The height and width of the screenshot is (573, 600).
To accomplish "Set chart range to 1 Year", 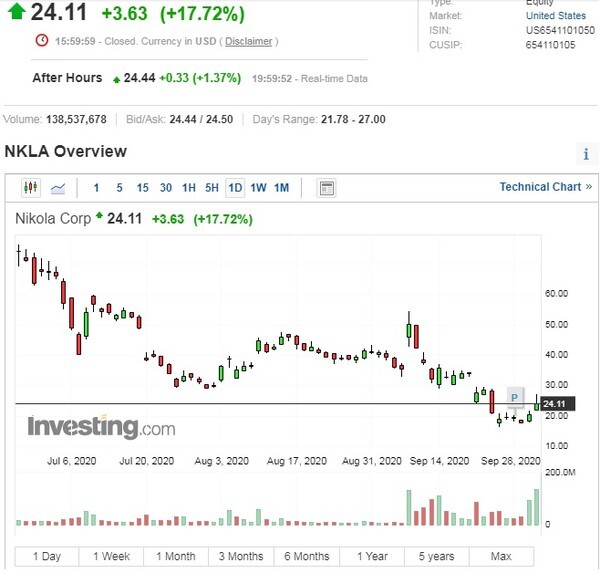I will [372, 556].
